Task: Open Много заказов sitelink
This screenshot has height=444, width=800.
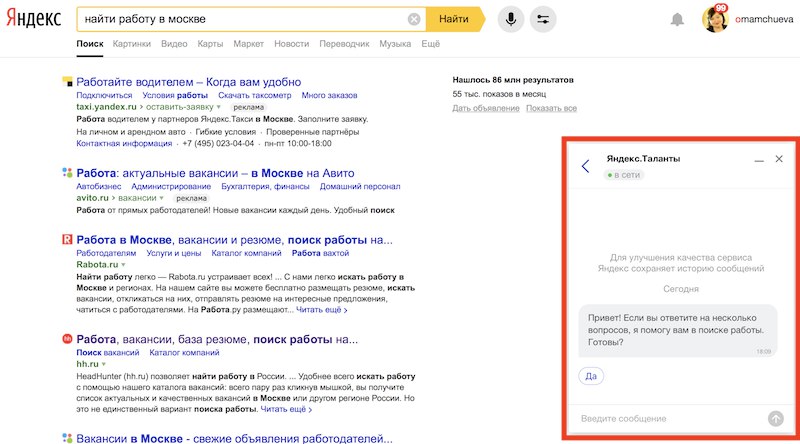Action: coord(329,95)
